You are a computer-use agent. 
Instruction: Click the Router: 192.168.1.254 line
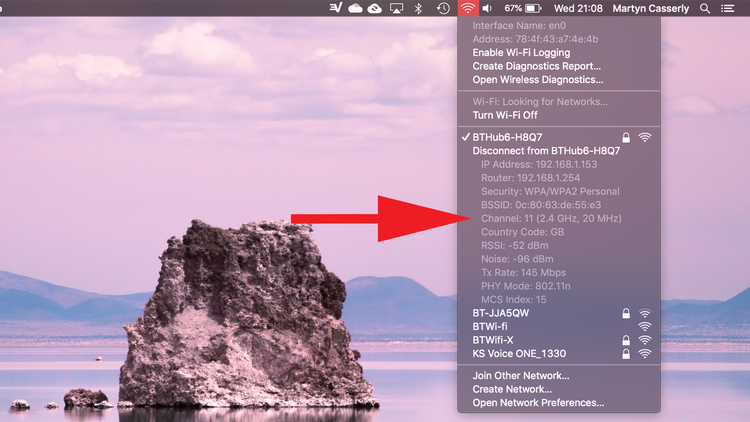[x=530, y=178]
